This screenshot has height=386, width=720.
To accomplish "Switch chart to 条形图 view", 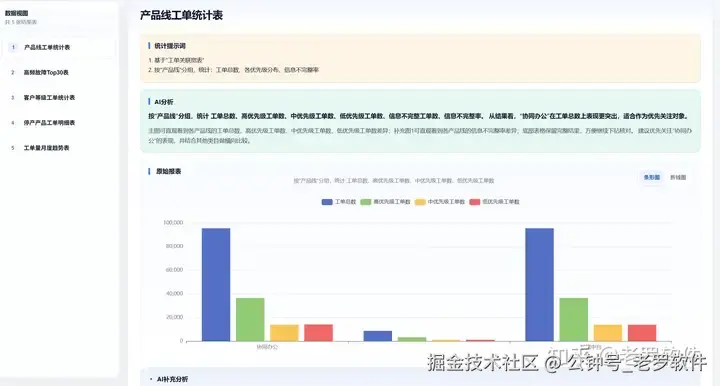I will tap(652, 177).
